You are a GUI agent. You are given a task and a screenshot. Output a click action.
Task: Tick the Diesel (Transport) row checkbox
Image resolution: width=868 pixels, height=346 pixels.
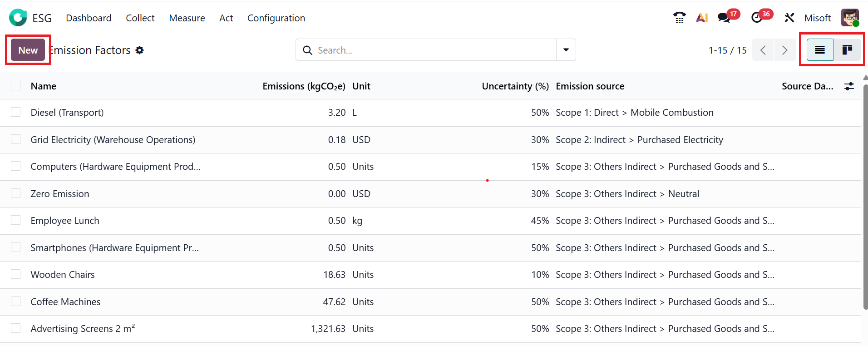(16, 112)
